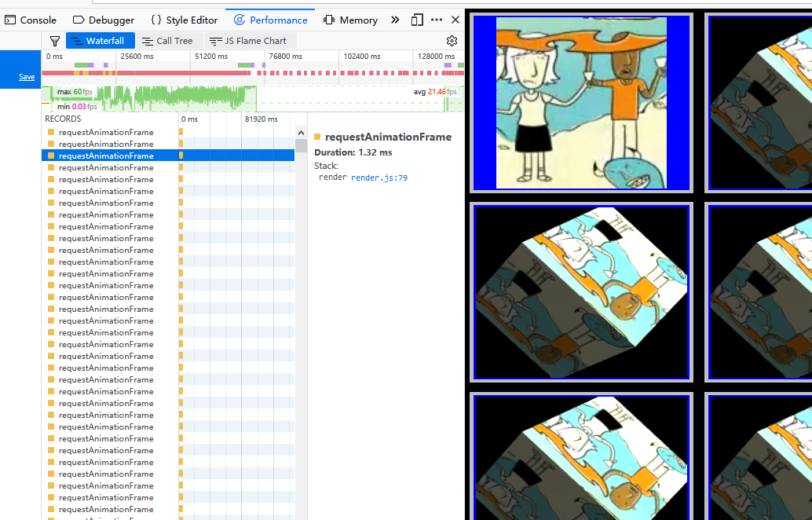Click the Console tab icon

coord(10,20)
